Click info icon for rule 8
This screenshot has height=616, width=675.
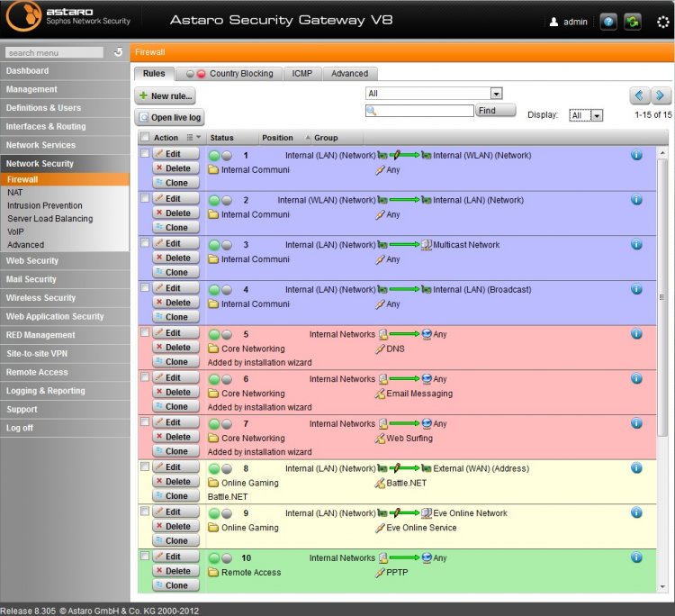point(636,467)
